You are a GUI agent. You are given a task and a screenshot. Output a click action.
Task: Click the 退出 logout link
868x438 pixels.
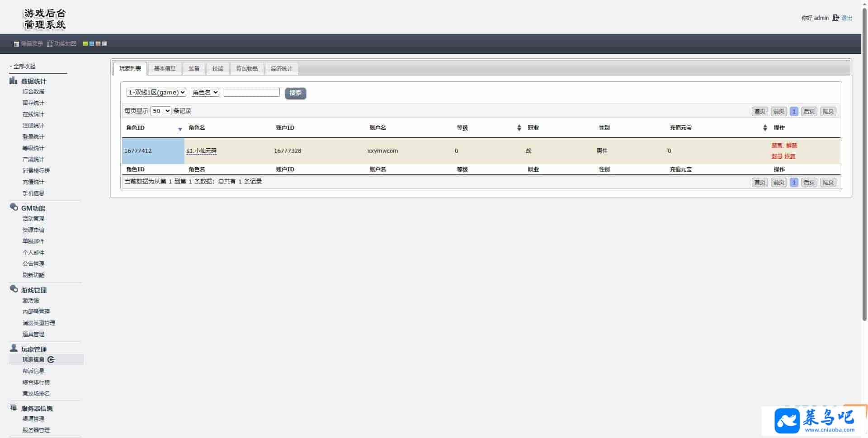[x=847, y=18]
